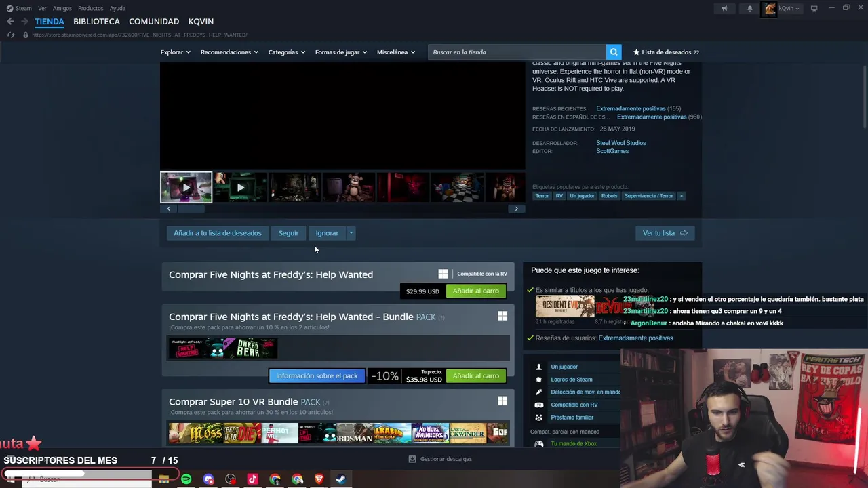Open Steel Wool Studios developer link
868x488 pixels.
click(620, 143)
